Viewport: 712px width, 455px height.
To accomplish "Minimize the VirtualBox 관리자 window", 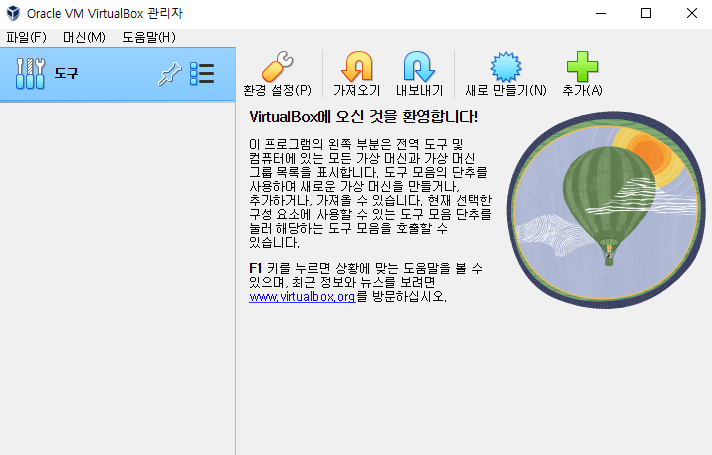I will click(x=601, y=13).
